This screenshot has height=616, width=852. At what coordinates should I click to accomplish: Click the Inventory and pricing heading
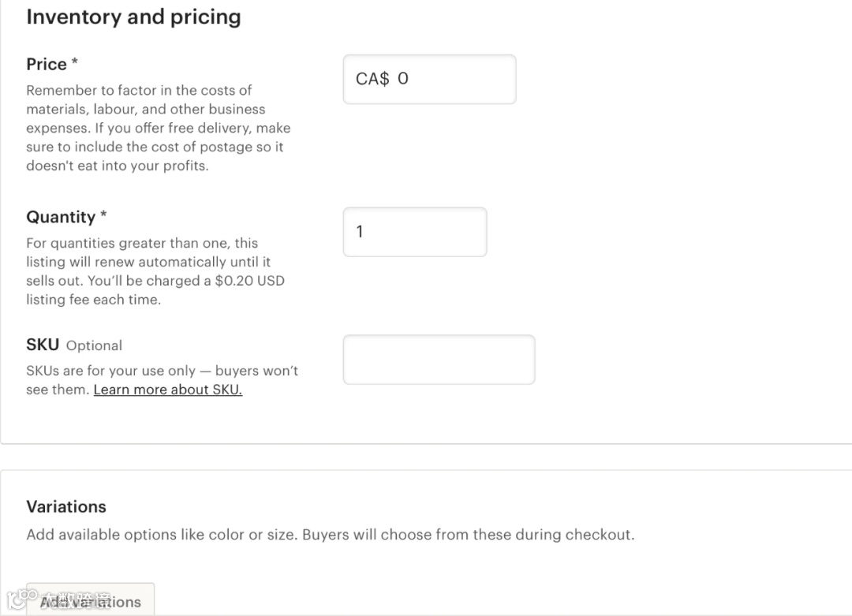(133, 17)
